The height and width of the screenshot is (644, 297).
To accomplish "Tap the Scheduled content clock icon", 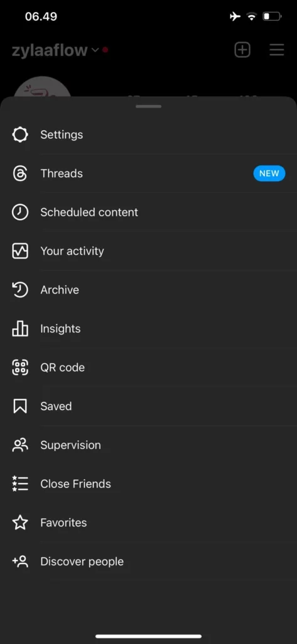I will click(x=20, y=213).
